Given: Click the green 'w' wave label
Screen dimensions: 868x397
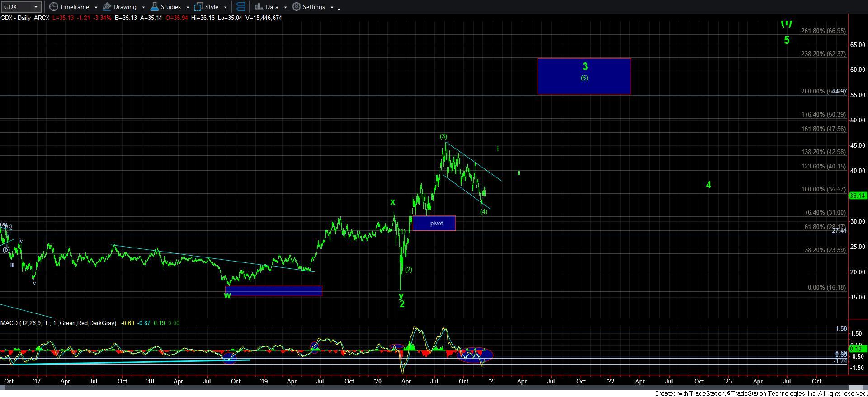Looking at the screenshot, I should 227,295.
